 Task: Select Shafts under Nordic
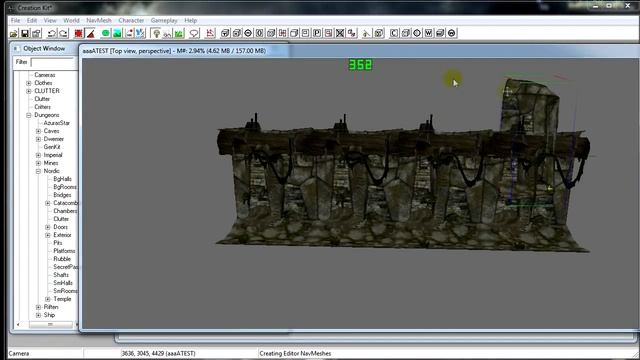[x=61, y=275]
